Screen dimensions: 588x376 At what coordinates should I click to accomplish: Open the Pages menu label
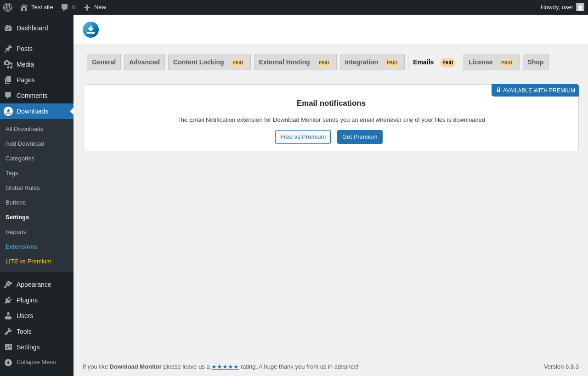(26, 80)
